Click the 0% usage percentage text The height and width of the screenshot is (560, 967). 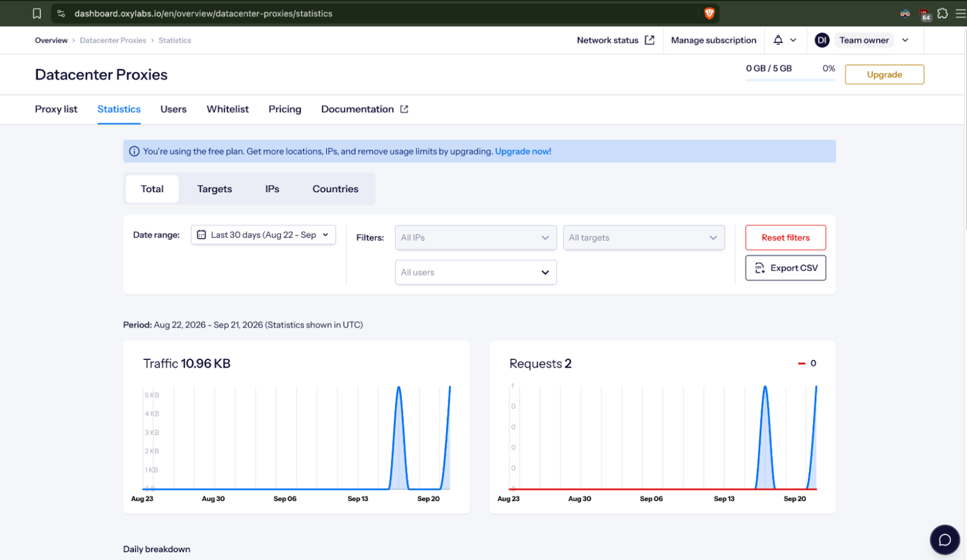click(x=828, y=68)
